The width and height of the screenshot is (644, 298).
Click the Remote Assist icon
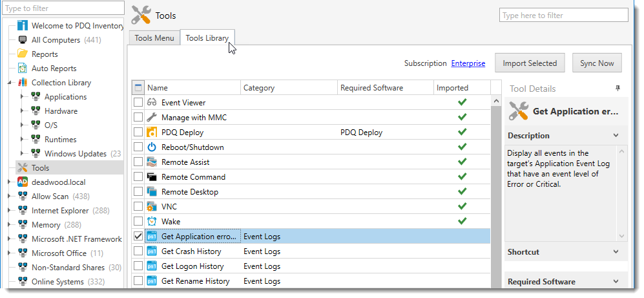(152, 162)
